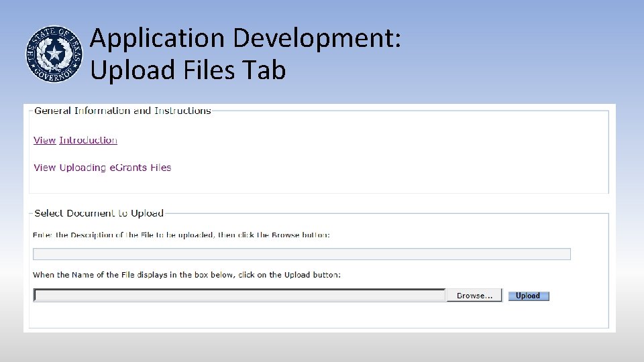The image size is (644, 362).
Task: Click the file description input field
Action: [x=302, y=254]
